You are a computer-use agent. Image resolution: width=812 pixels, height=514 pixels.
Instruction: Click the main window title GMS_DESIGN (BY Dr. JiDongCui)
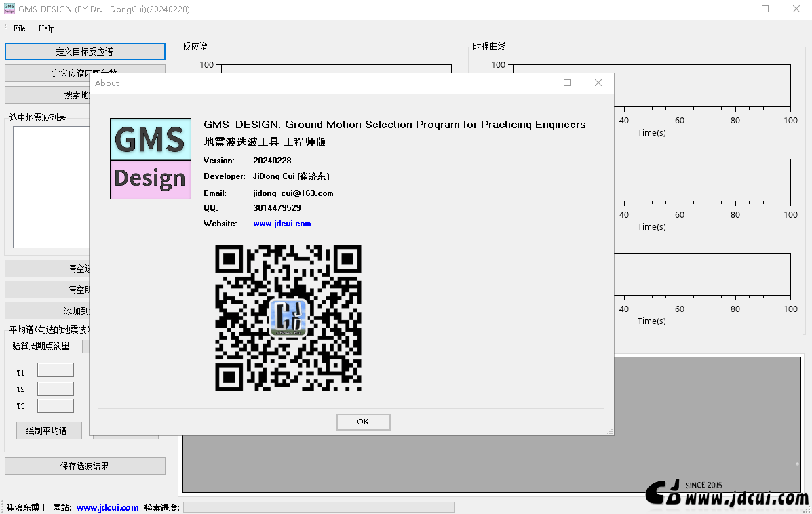click(104, 9)
